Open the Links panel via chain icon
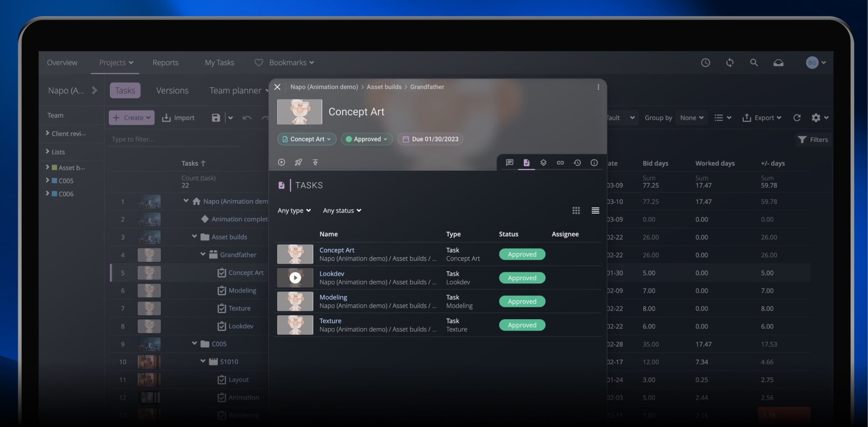 (560, 162)
